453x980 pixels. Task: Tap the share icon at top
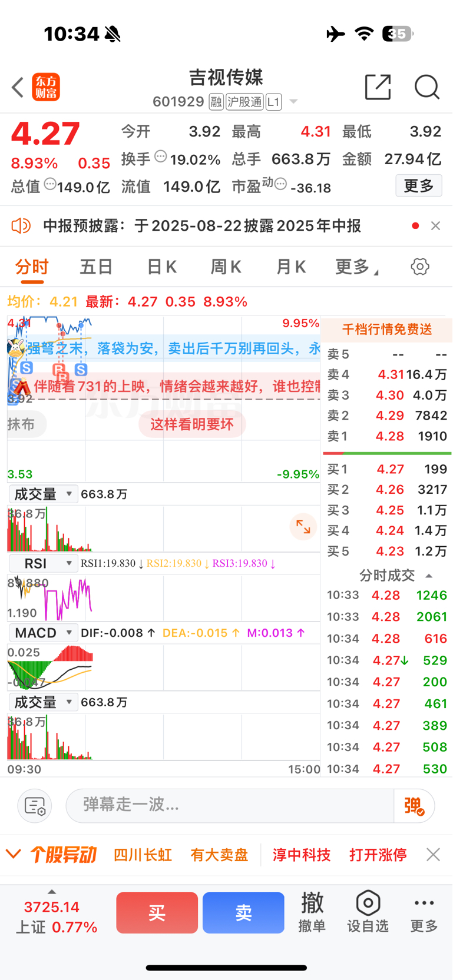tap(378, 87)
